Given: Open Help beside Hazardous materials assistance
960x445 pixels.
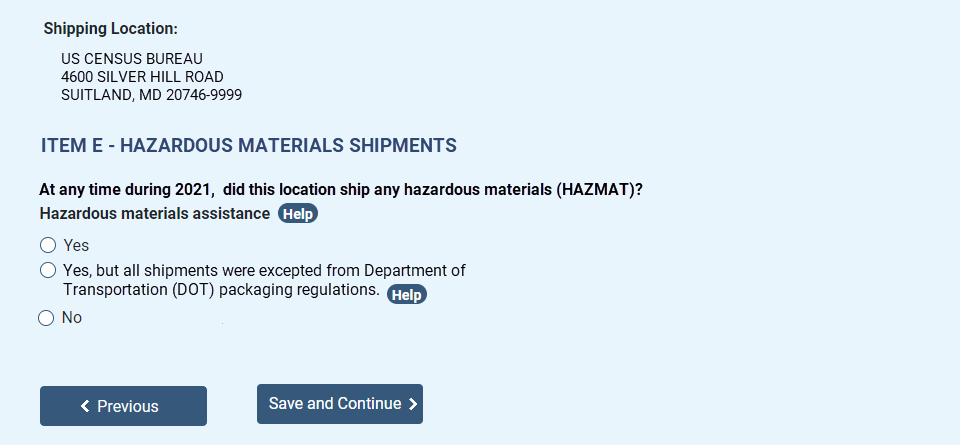Looking at the screenshot, I should tap(297, 214).
